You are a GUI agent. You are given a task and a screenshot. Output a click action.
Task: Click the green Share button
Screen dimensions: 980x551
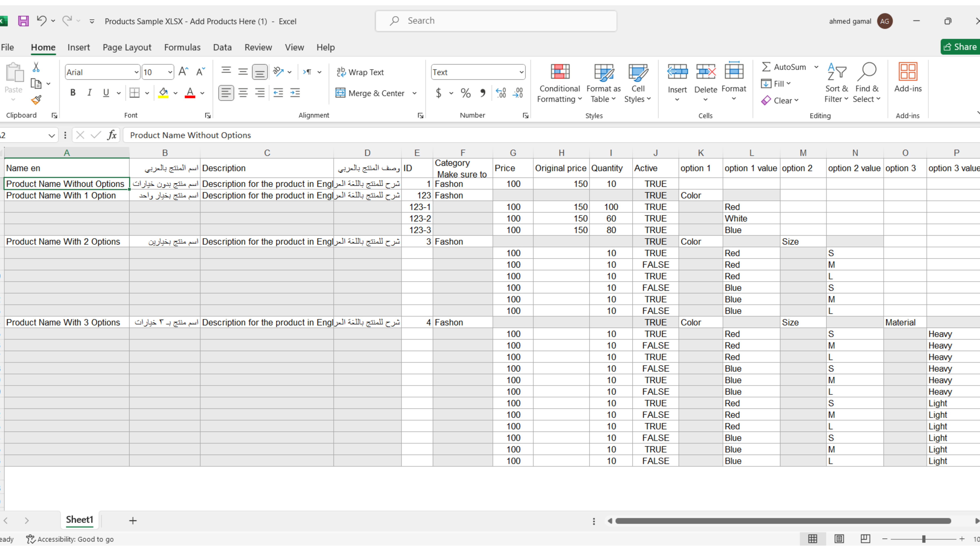960,47
